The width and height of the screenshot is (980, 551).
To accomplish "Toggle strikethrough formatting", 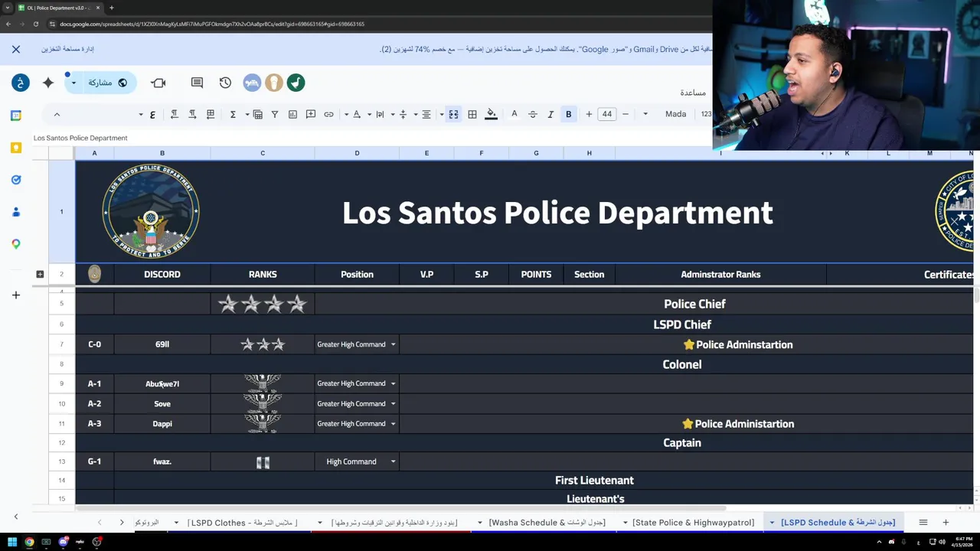I will point(533,114).
